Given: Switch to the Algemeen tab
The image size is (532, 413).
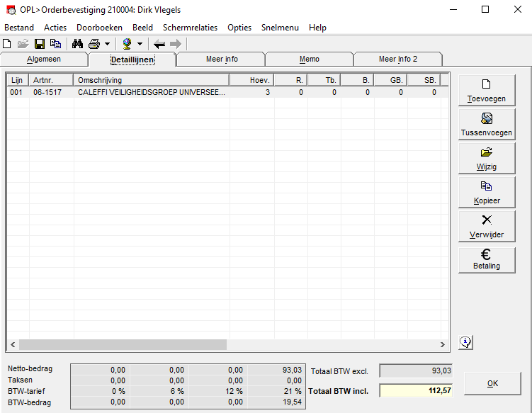Looking at the screenshot, I should click(x=44, y=59).
